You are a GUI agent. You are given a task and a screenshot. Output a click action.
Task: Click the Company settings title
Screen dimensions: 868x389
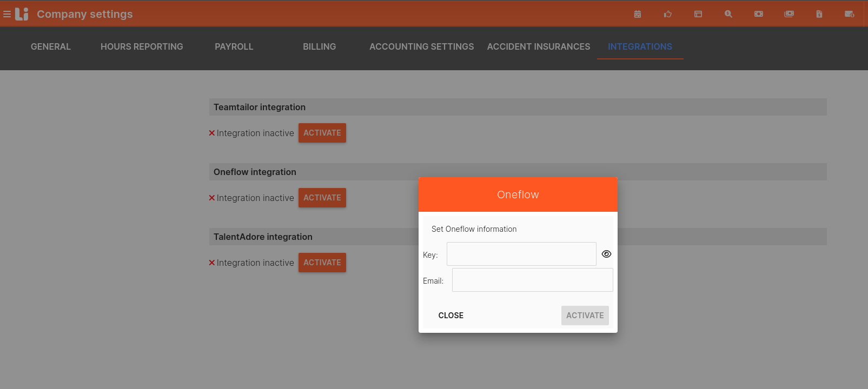tap(85, 14)
